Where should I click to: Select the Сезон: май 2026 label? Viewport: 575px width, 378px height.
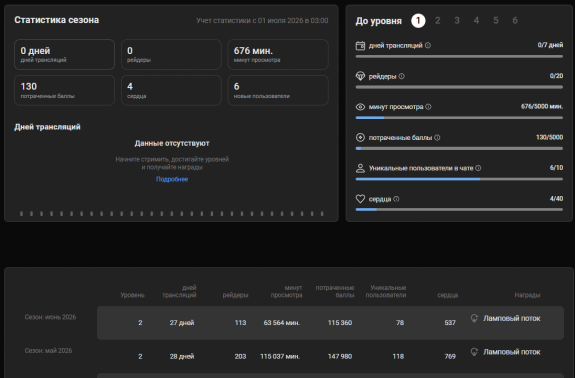pyautogui.click(x=48, y=351)
